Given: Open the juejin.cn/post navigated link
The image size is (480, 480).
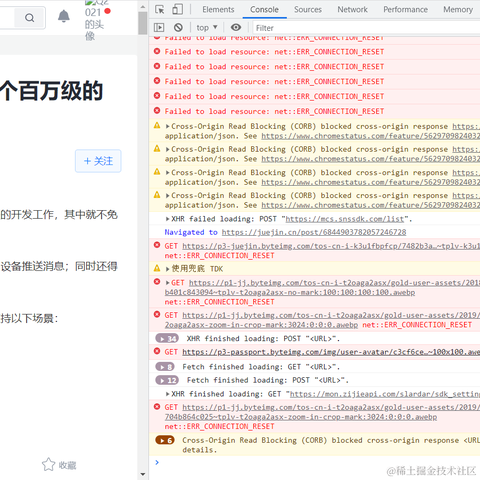Looking at the screenshot, I should coord(314,232).
